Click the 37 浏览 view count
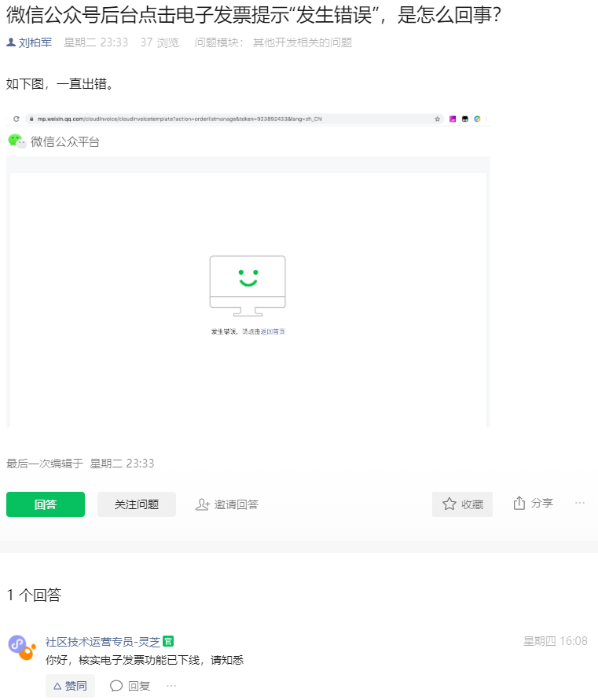 [x=160, y=42]
